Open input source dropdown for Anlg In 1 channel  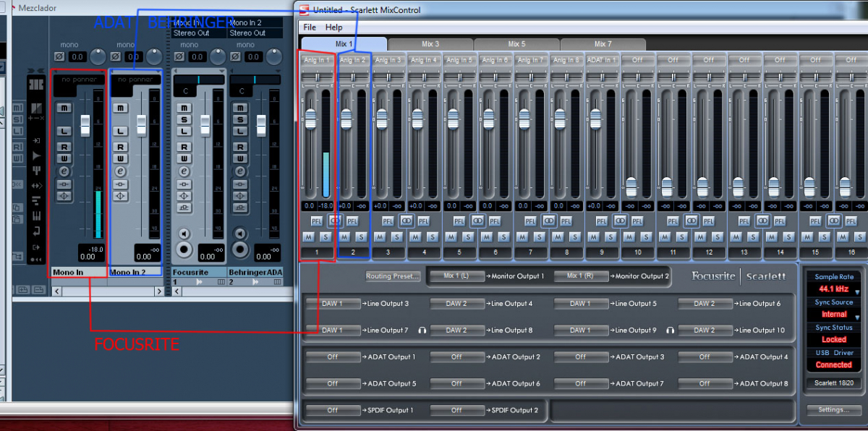point(317,60)
